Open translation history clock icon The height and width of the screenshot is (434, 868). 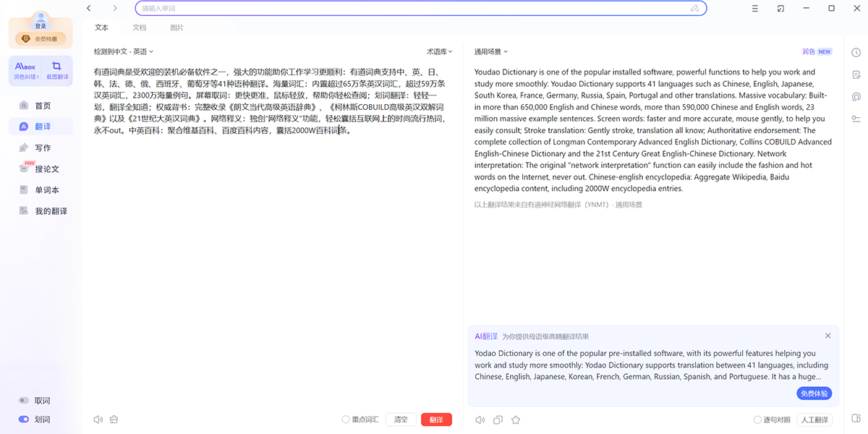tap(856, 52)
